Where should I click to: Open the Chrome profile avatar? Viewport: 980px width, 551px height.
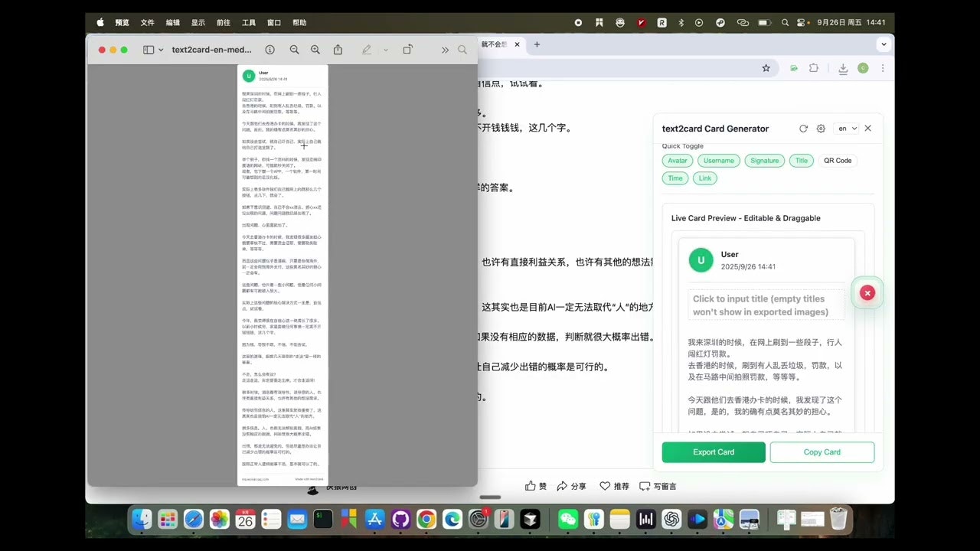pos(863,68)
